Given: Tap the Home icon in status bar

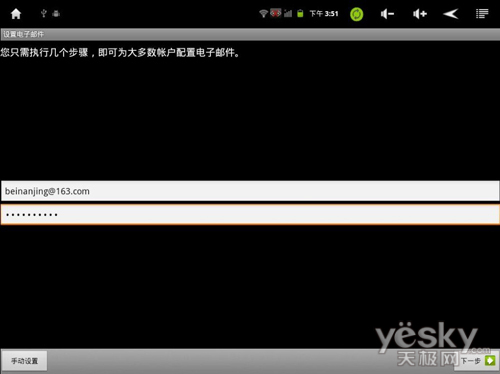Looking at the screenshot, I should tap(16, 14).
